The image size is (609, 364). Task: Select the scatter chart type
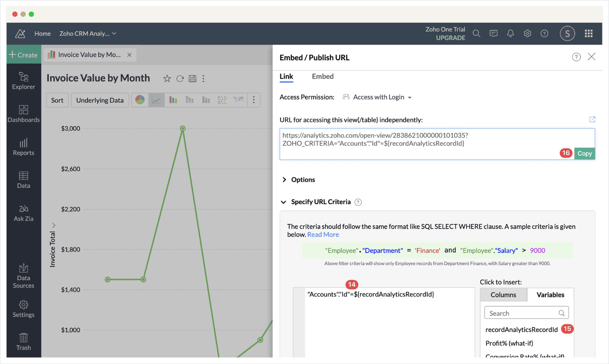point(222,100)
